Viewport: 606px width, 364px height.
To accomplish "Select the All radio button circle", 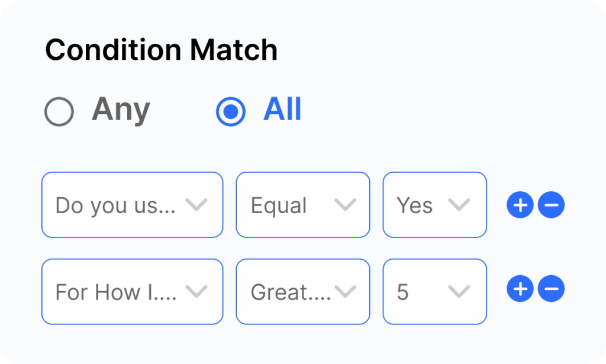I will [x=231, y=112].
